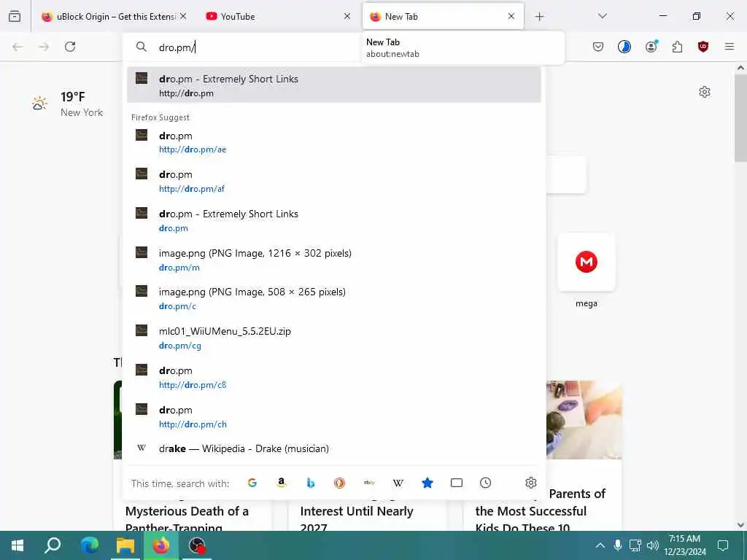Search with Wikipedia this time
747x560 pixels.
tap(398, 483)
